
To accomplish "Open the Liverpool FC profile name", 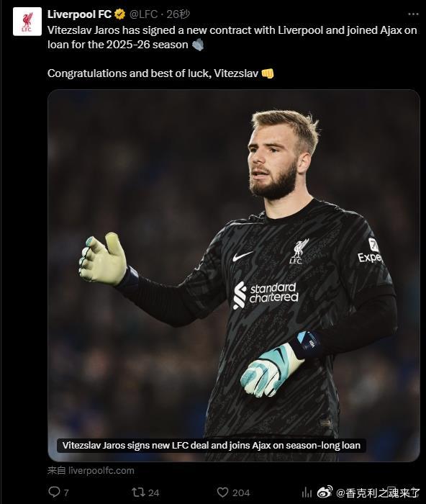I will [79, 14].
